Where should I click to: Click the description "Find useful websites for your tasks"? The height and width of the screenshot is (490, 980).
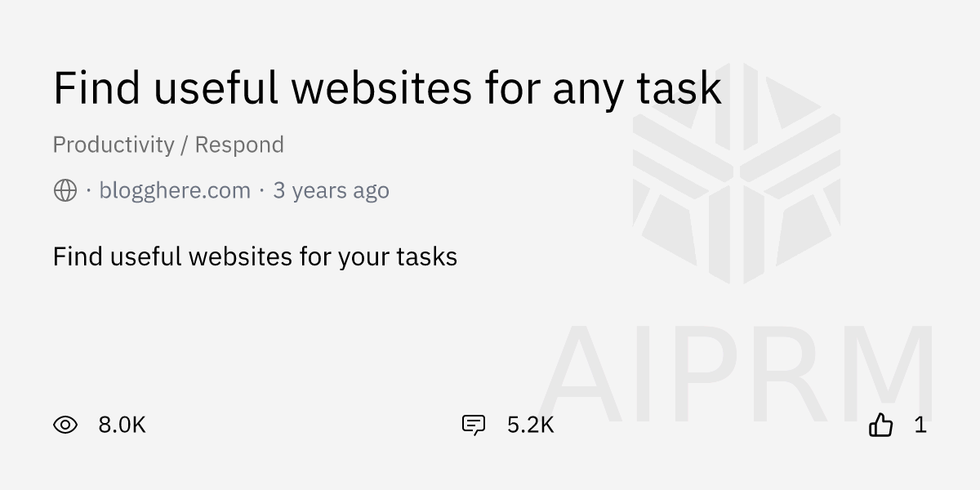(x=255, y=257)
